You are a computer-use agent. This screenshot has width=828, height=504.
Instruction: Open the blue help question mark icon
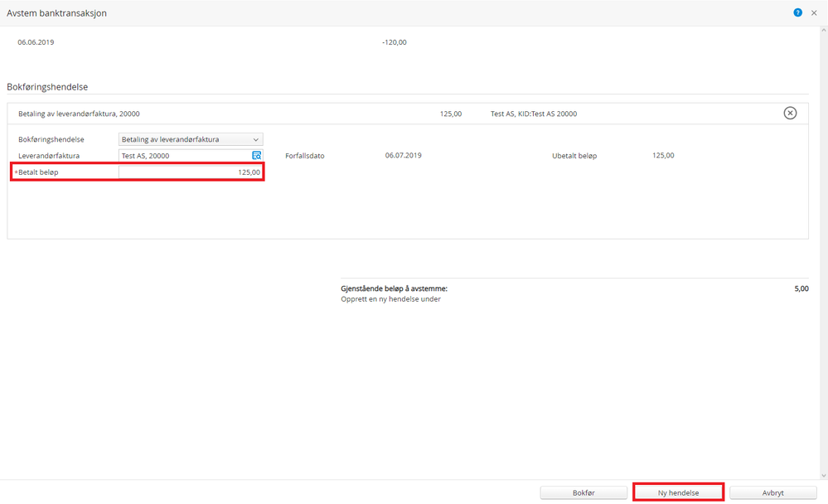(797, 12)
